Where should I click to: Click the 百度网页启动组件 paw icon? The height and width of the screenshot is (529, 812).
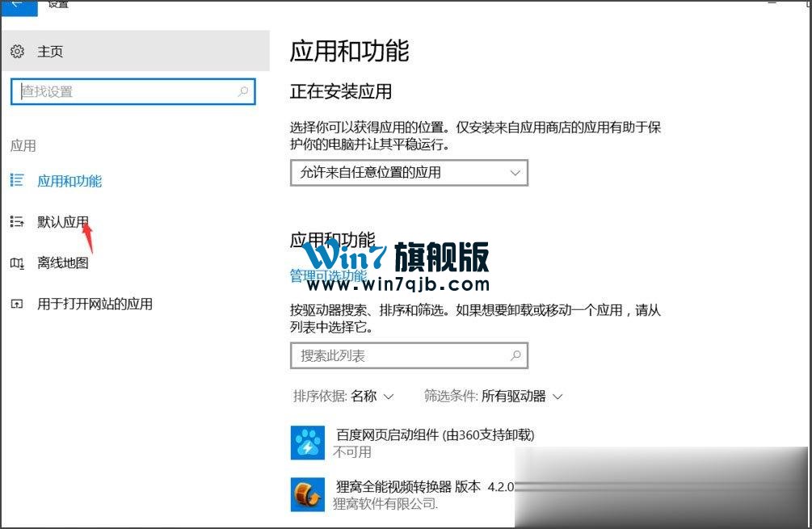(x=306, y=443)
